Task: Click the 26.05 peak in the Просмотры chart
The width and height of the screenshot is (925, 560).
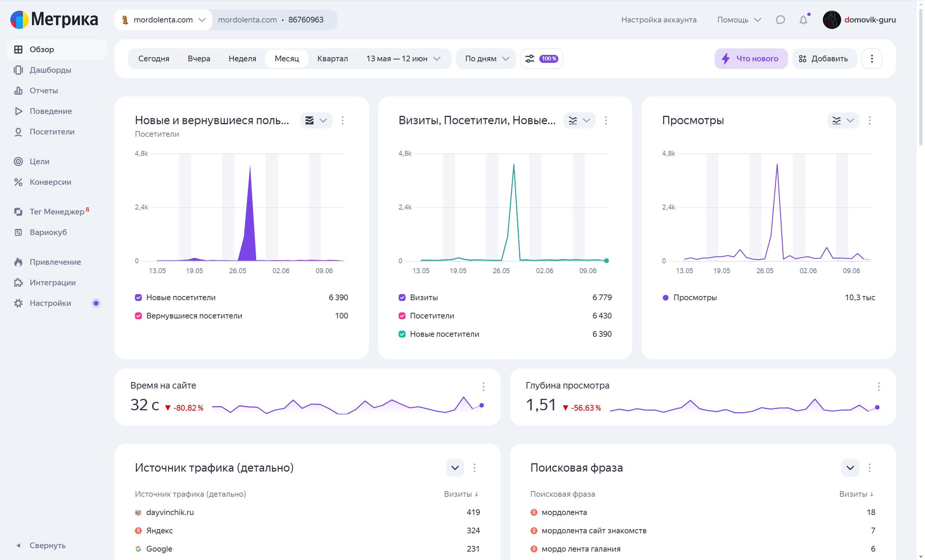Action: click(777, 165)
